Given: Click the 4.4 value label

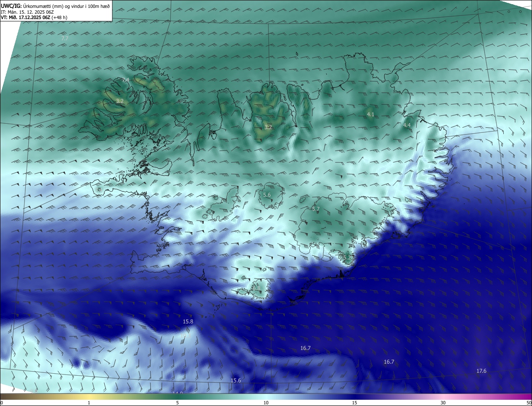Looking at the screenshot, I should click(407, 125).
